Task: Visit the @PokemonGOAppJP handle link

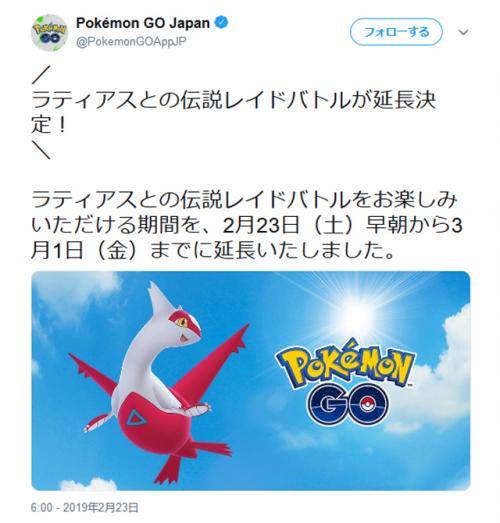Action: [x=131, y=42]
